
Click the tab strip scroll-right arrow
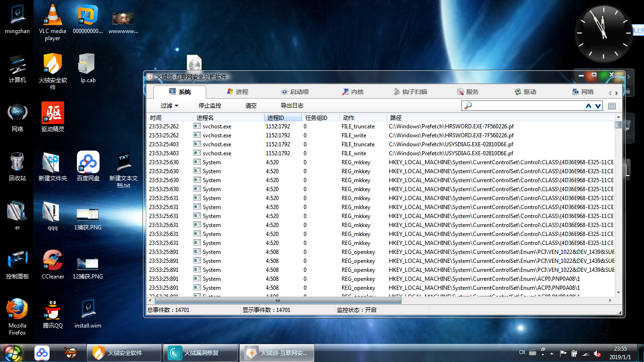tap(616, 93)
